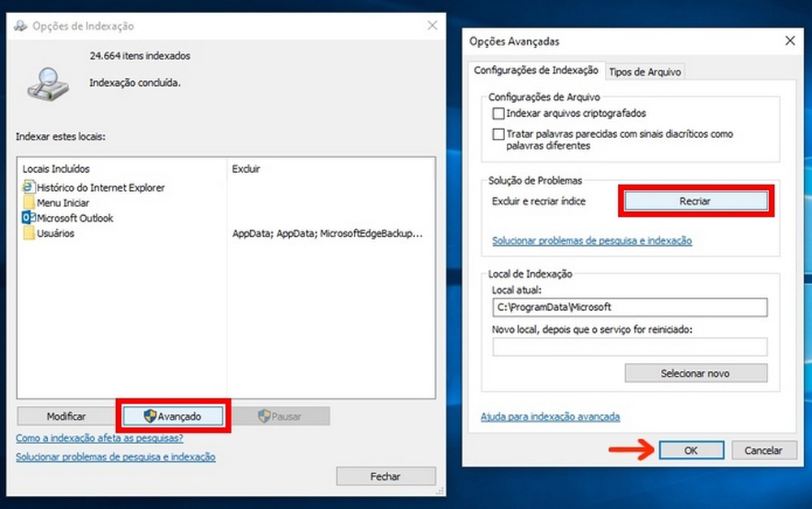
Task: Close the Opções Avançadas dialog
Action: point(790,41)
